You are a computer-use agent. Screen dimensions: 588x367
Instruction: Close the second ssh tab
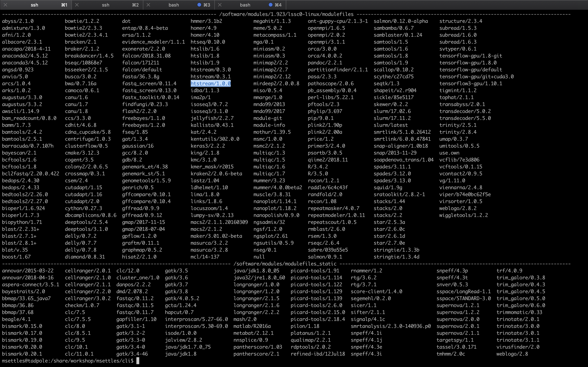click(x=77, y=5)
